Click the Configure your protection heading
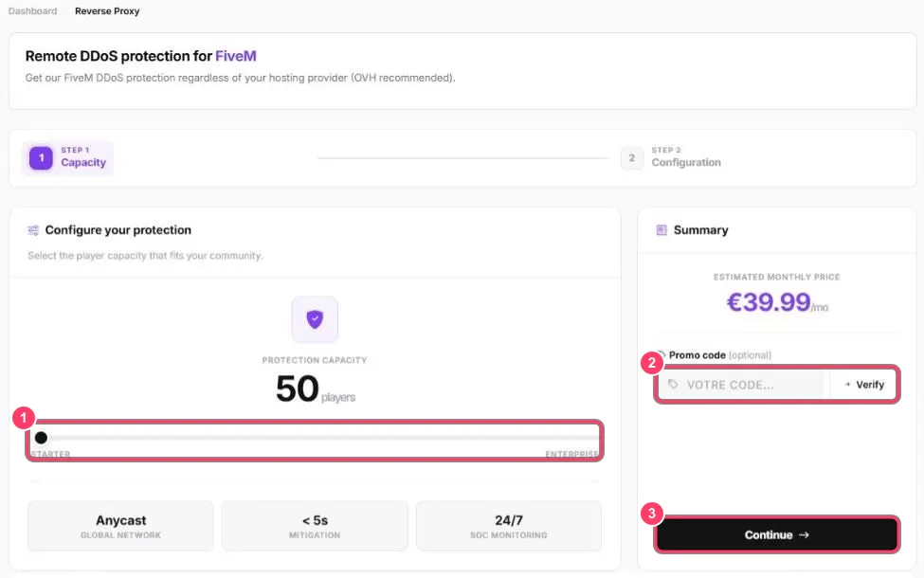924x578 pixels. point(118,230)
